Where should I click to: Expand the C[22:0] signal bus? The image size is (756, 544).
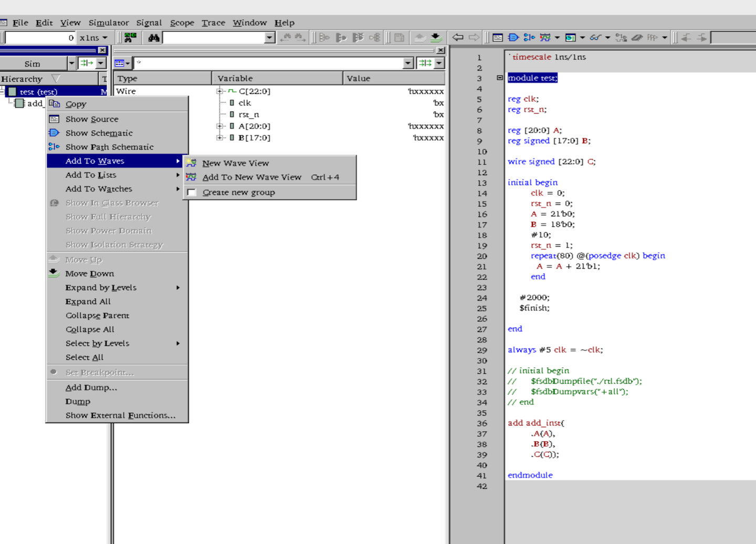[x=219, y=91]
